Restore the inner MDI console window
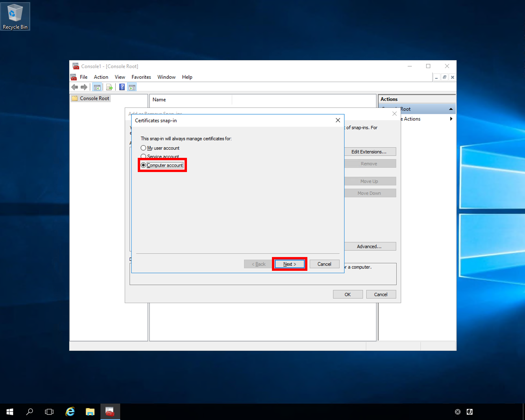This screenshot has height=420, width=525. point(444,77)
